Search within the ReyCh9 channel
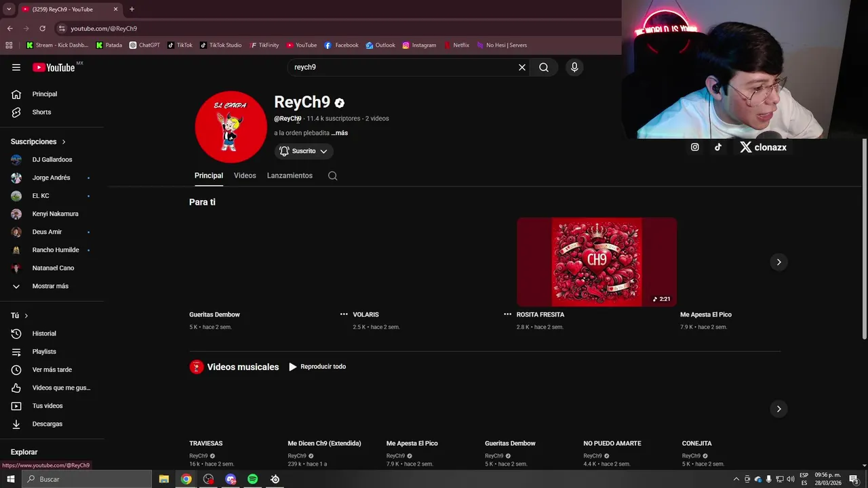Image resolution: width=868 pixels, height=488 pixels. point(332,176)
